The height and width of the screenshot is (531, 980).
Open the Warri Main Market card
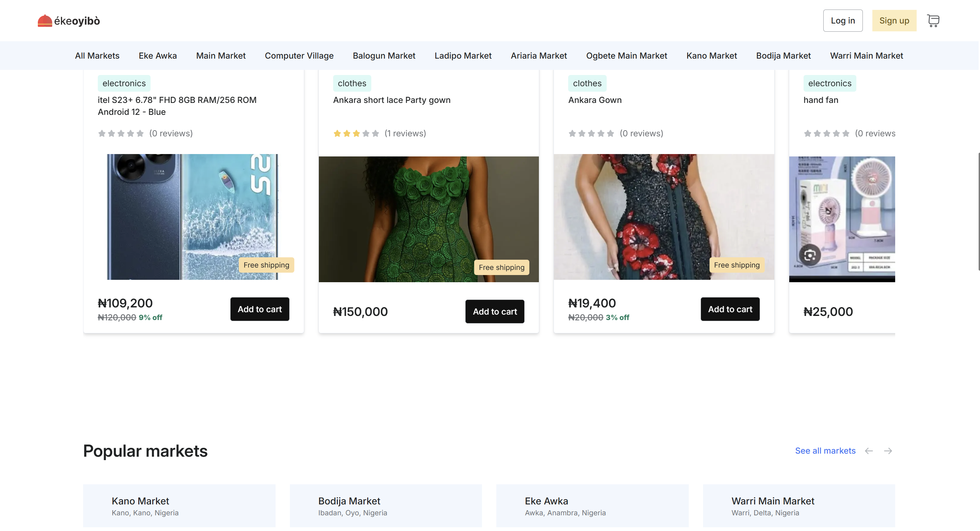point(798,506)
